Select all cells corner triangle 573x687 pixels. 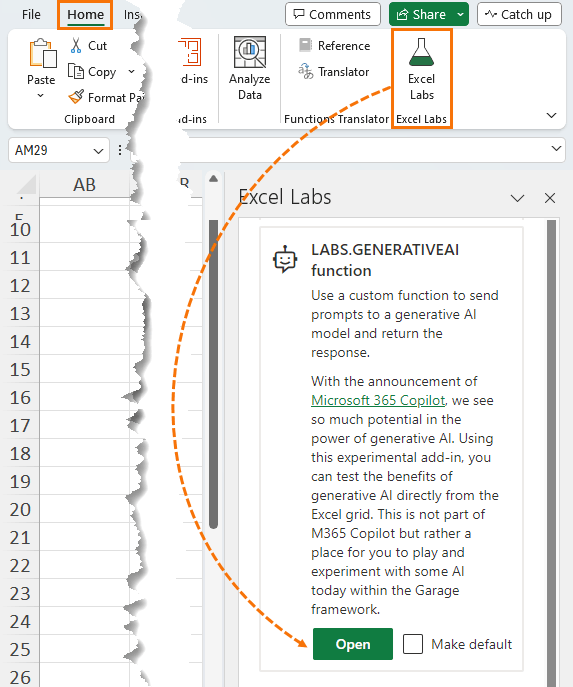[x=28, y=184]
